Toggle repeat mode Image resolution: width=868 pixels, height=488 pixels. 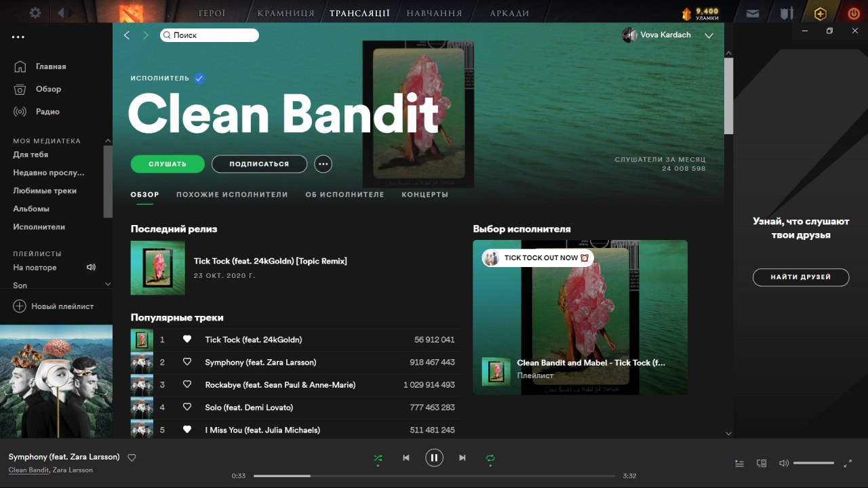(490, 458)
